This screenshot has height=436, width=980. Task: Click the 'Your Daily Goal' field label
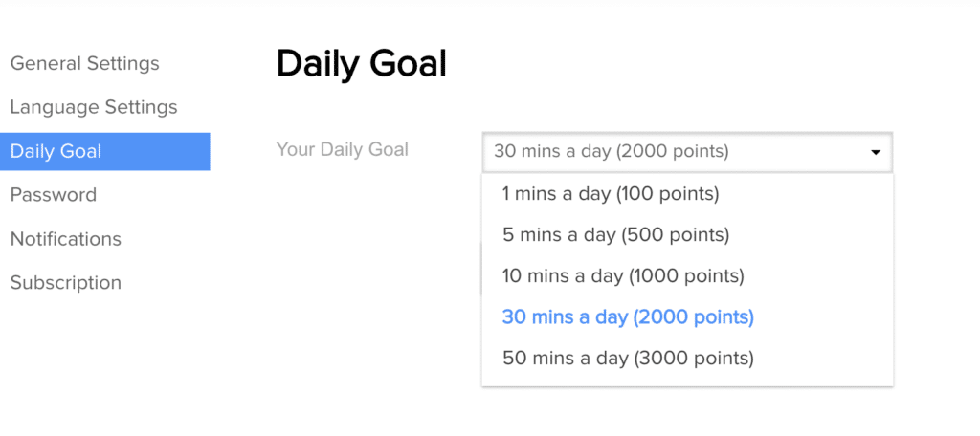click(342, 149)
